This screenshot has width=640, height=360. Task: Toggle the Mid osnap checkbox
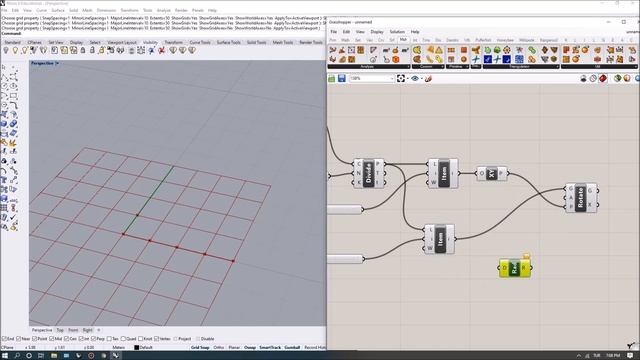click(x=52, y=339)
